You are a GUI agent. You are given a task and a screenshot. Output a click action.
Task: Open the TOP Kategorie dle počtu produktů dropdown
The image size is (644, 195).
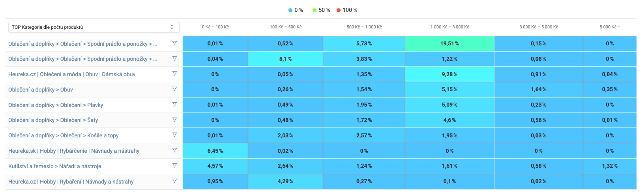[94, 27]
